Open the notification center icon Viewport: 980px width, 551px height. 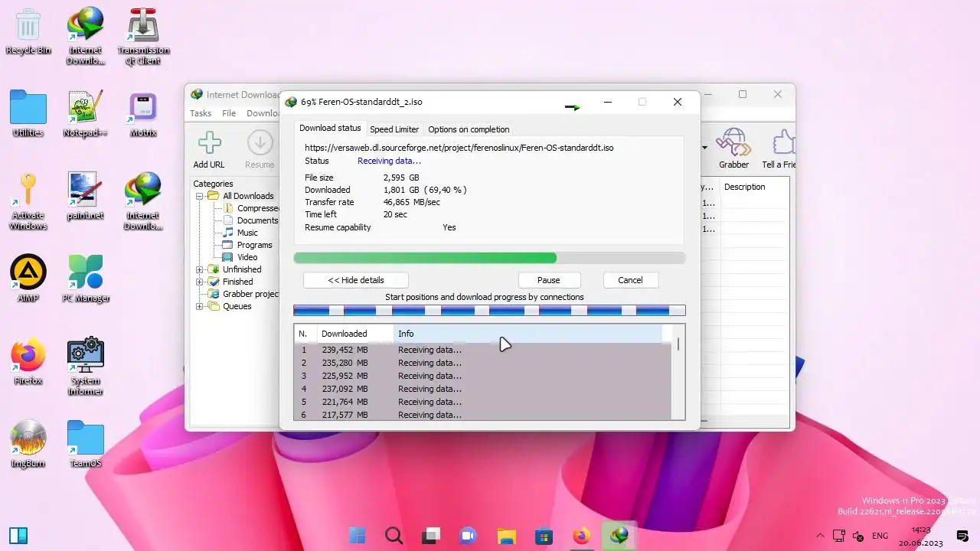(962, 535)
